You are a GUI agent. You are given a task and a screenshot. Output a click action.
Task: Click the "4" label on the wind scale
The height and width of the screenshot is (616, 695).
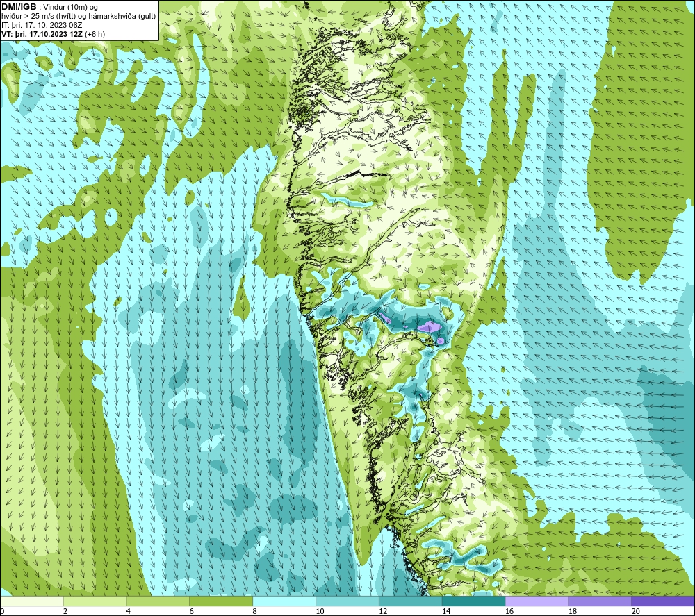click(128, 611)
